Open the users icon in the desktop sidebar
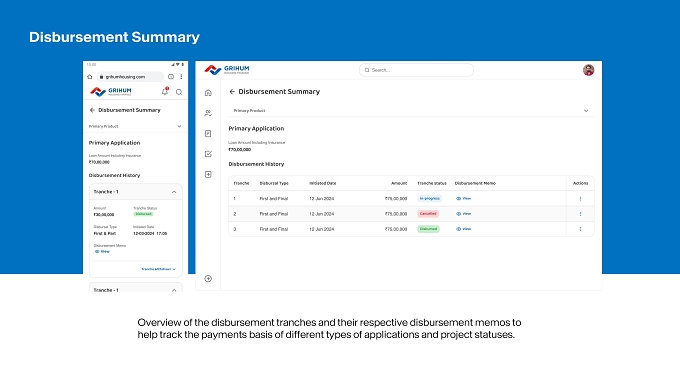The height and width of the screenshot is (383, 680). point(208,113)
